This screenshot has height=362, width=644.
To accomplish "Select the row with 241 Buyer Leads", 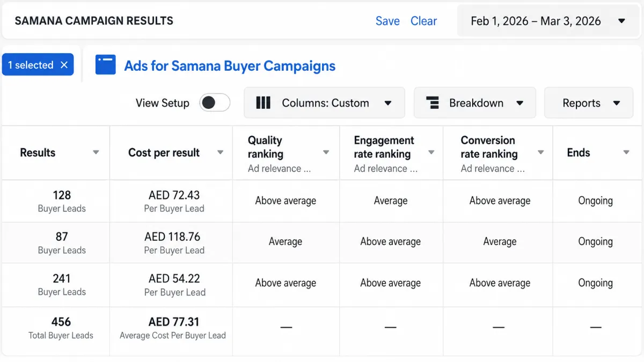I will [322, 285].
